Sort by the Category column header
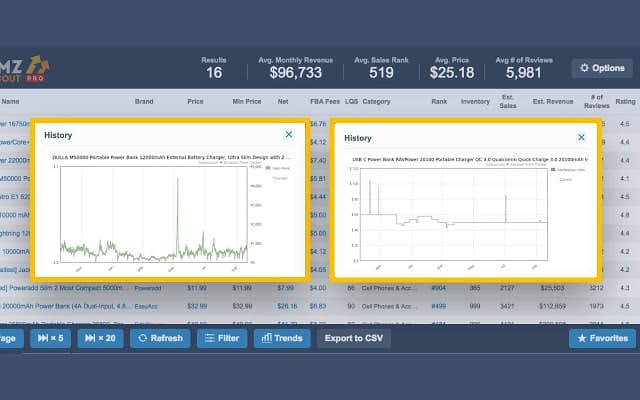 [376, 101]
